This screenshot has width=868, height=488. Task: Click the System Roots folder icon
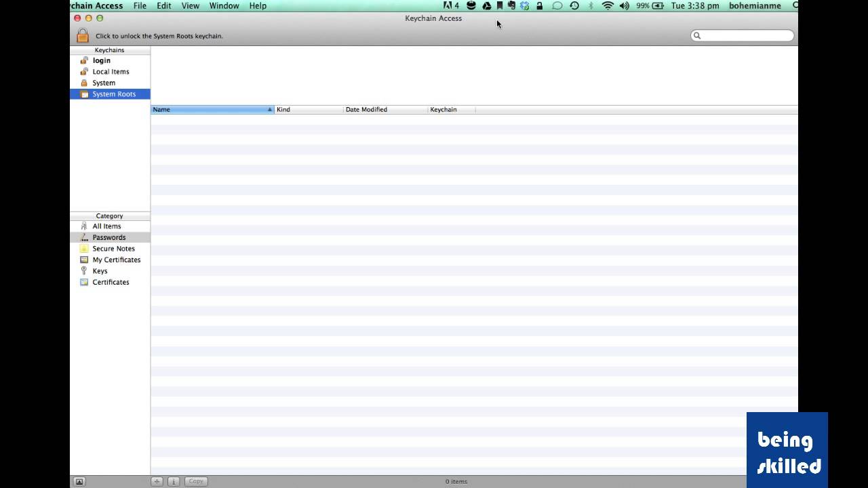click(84, 94)
